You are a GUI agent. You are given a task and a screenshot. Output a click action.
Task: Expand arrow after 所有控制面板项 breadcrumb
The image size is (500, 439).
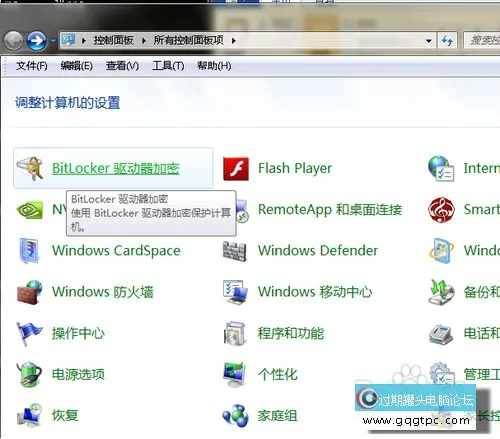coord(233,41)
